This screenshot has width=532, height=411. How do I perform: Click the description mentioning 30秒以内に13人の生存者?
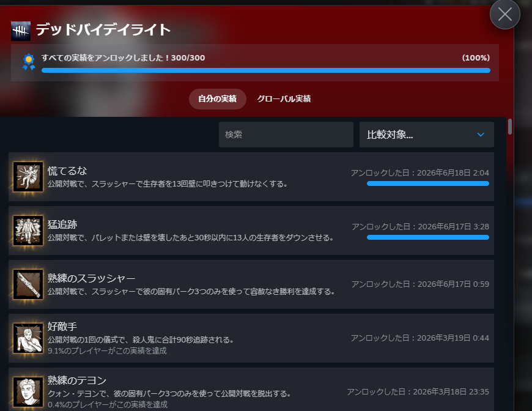pos(190,237)
